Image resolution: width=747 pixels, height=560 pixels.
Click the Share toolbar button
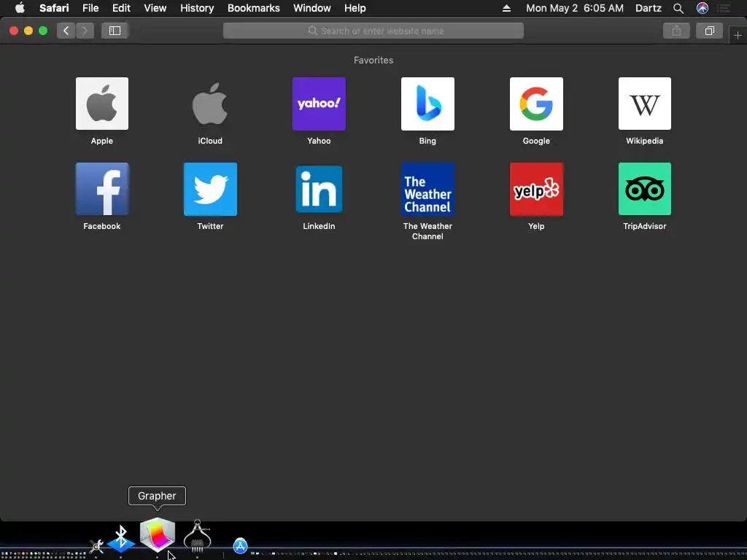[x=676, y=31]
